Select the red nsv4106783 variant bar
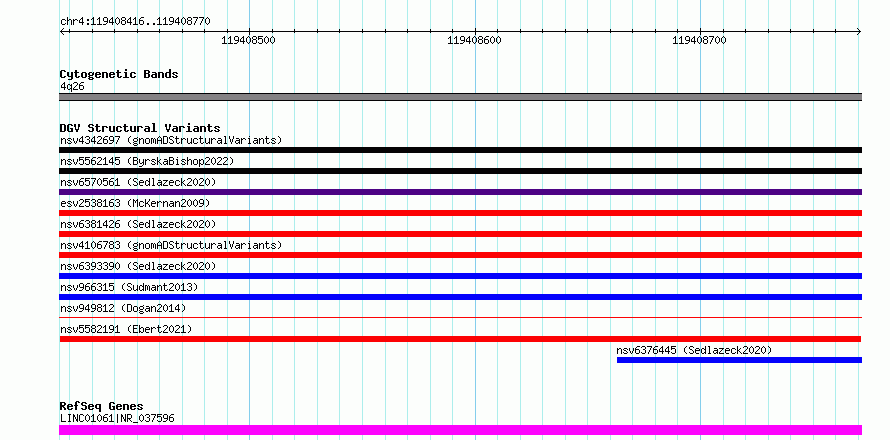The image size is (890, 440). pyautogui.click(x=460, y=255)
